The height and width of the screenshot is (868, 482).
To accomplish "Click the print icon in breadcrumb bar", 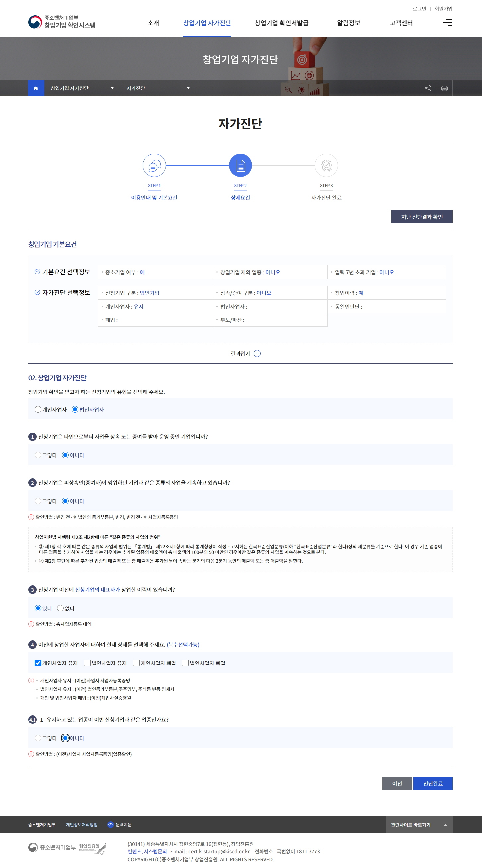I will (444, 88).
